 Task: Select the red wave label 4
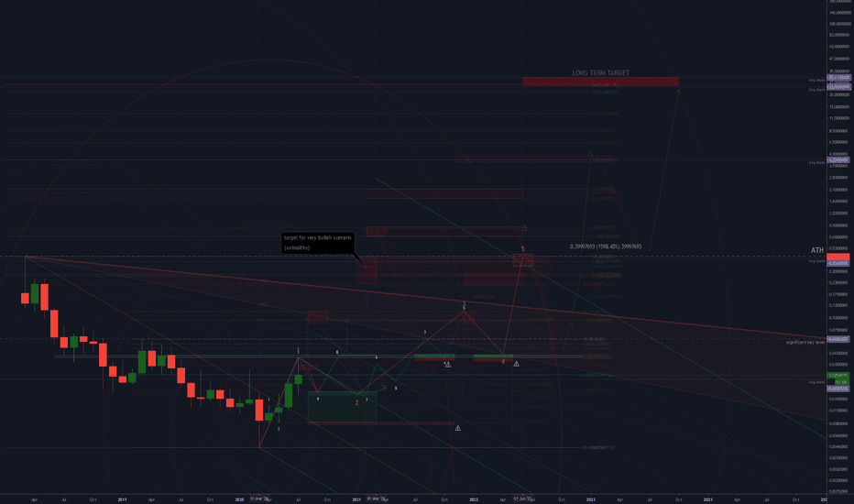point(503,362)
